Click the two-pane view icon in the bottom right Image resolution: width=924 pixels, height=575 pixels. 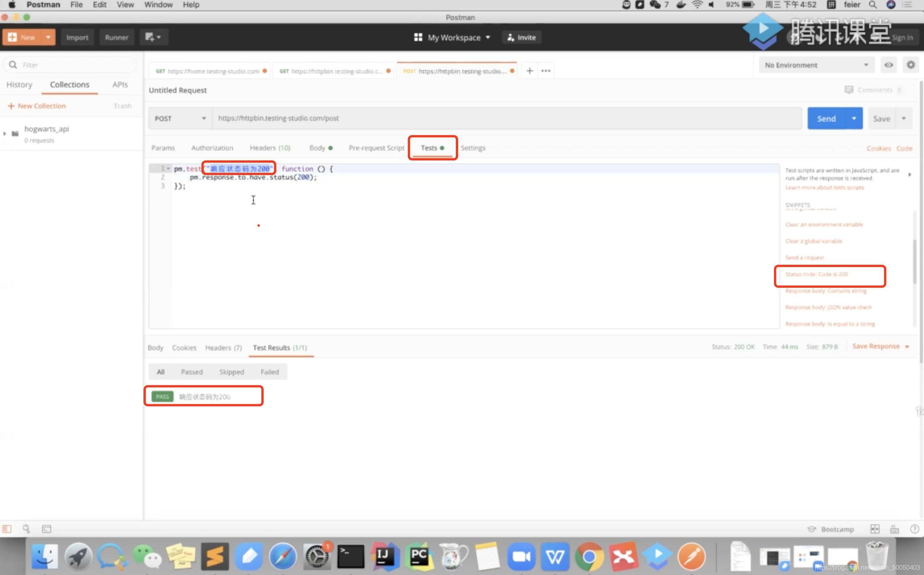point(875,529)
